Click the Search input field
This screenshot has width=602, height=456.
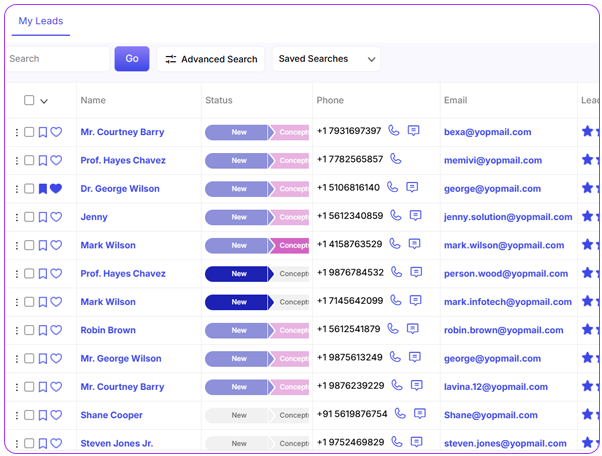(x=57, y=59)
